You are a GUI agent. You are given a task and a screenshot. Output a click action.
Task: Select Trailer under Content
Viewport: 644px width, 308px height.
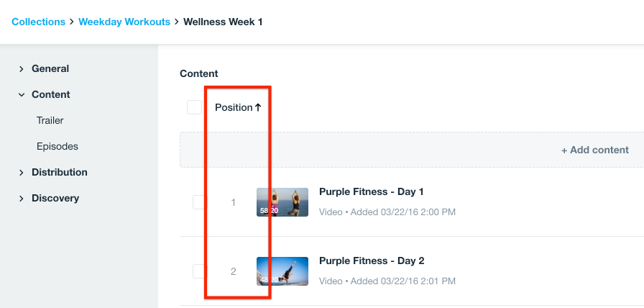point(50,120)
